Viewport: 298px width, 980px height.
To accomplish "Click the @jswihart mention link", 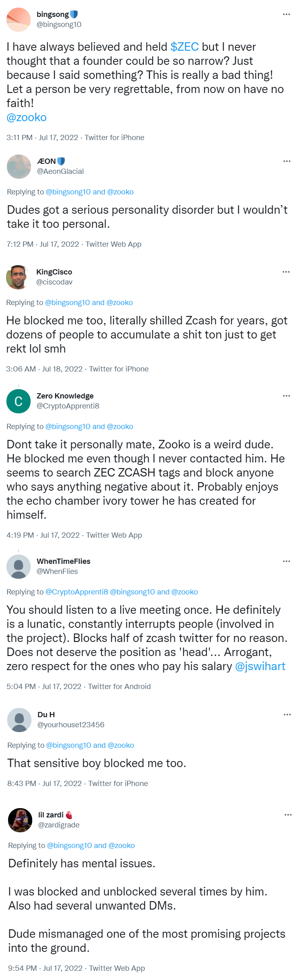I will [x=260, y=666].
